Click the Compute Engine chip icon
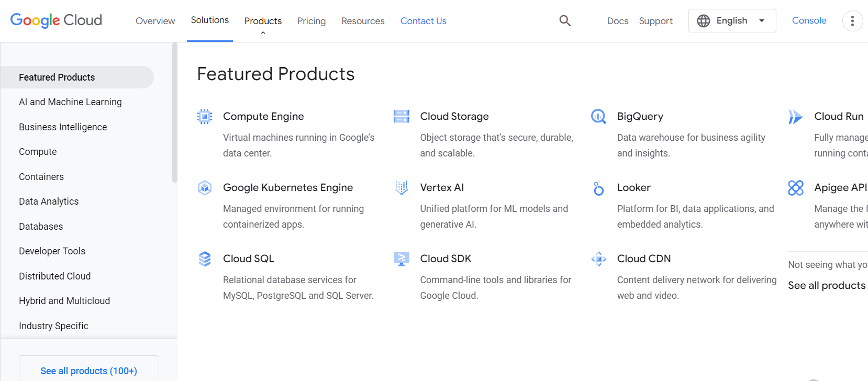 click(x=204, y=116)
